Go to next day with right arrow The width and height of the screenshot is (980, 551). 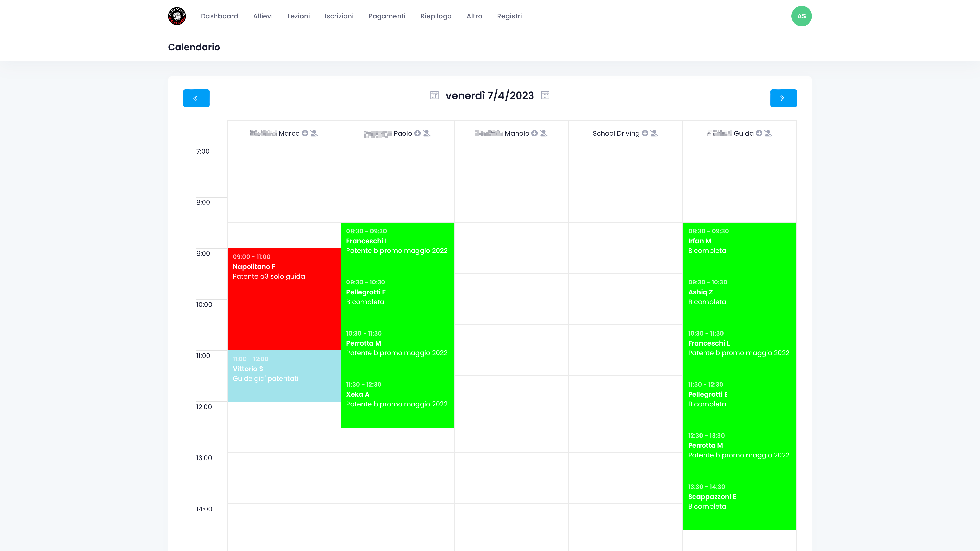coord(783,98)
